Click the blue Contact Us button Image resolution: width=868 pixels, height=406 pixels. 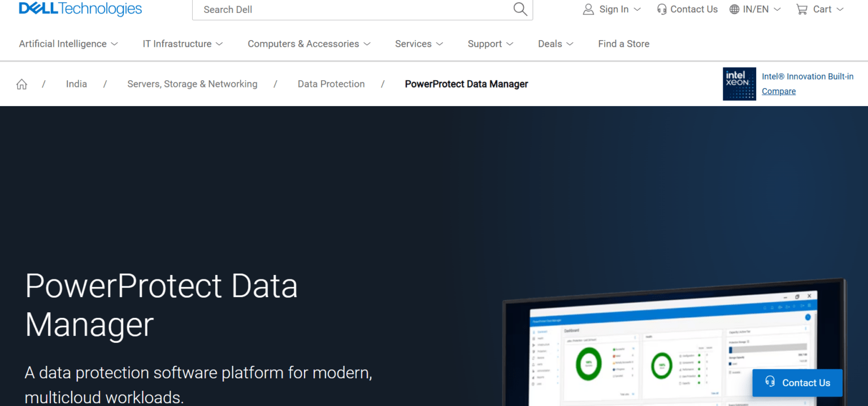click(797, 383)
